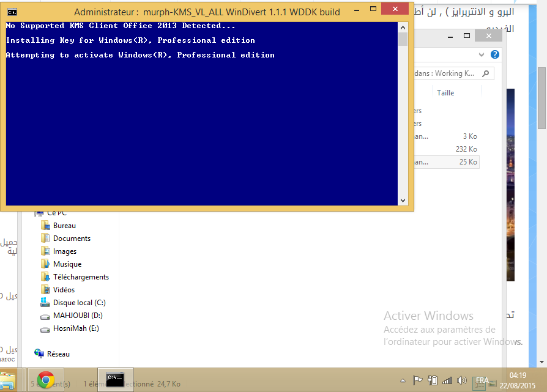Viewport: 547px width, 392px height.
Task: Open network signal tray icon
Action: pyautogui.click(x=447, y=380)
